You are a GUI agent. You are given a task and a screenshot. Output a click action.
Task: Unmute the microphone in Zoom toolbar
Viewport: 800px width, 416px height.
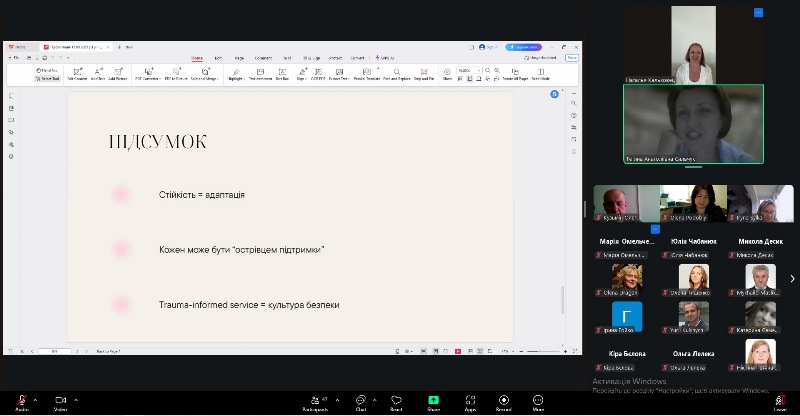(21, 400)
